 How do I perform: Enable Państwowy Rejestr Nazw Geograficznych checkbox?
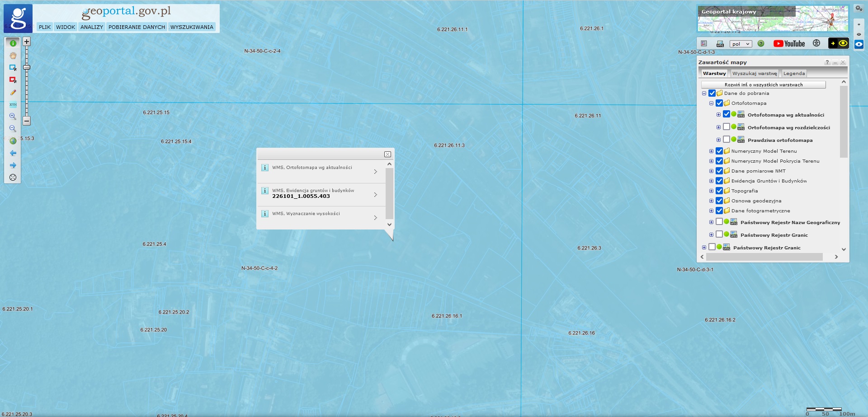pos(719,222)
